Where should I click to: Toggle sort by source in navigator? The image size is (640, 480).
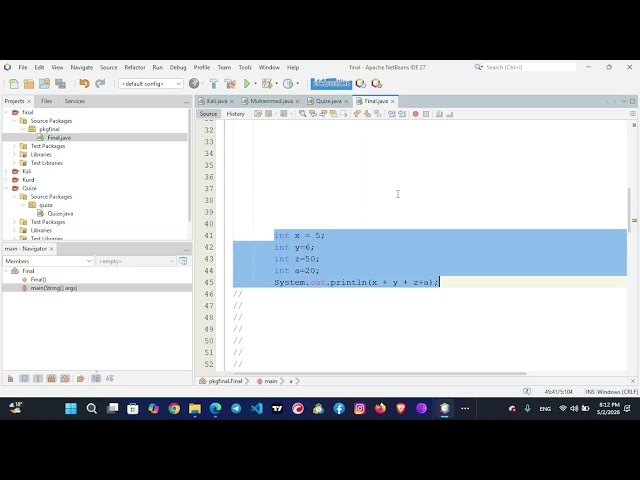point(109,378)
